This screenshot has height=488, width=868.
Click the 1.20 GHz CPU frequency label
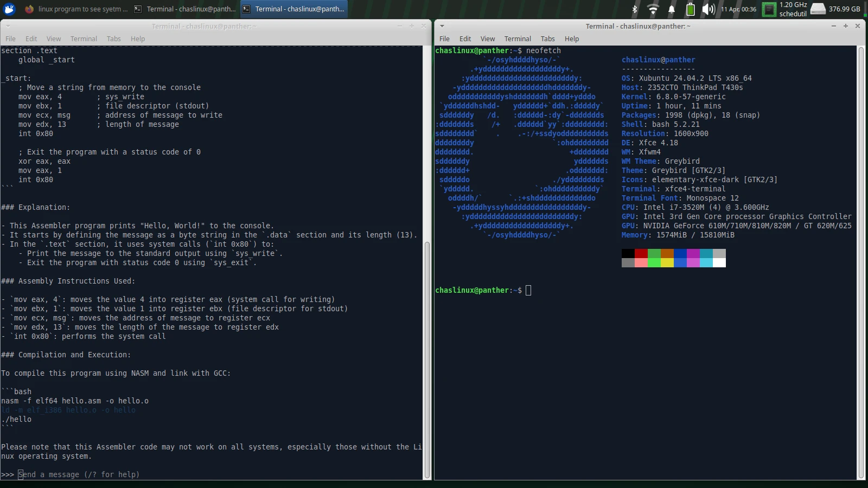[x=793, y=5]
